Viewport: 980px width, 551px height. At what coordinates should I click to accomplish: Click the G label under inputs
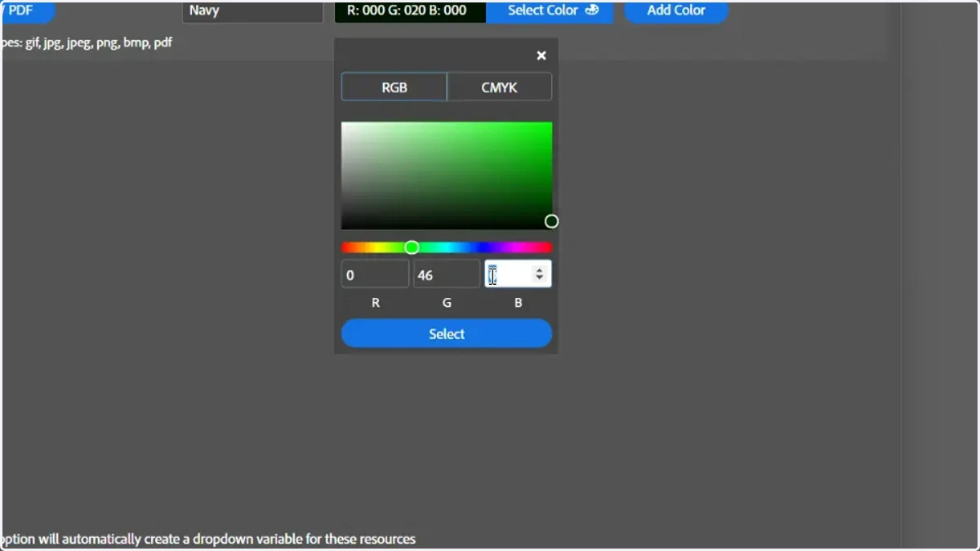(x=447, y=303)
